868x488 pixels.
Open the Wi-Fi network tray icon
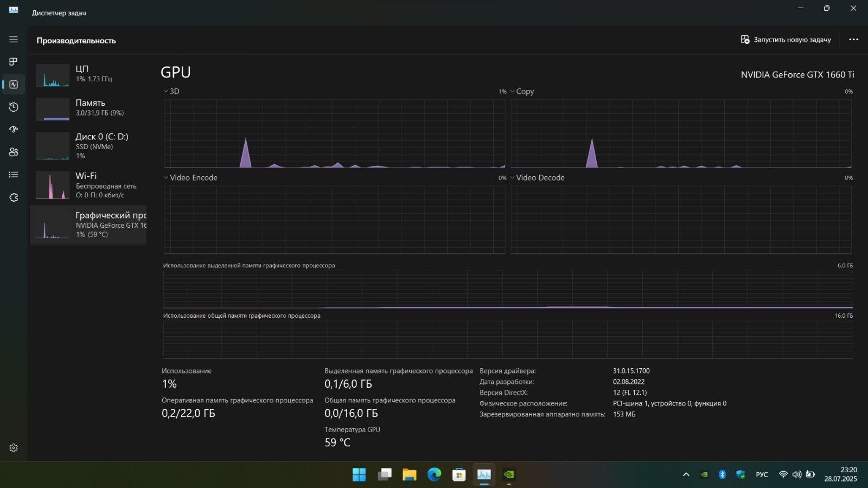(783, 474)
